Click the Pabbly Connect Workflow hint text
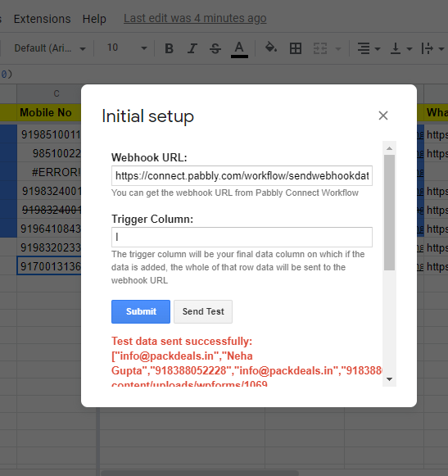This screenshot has width=448, height=476. 234,193
